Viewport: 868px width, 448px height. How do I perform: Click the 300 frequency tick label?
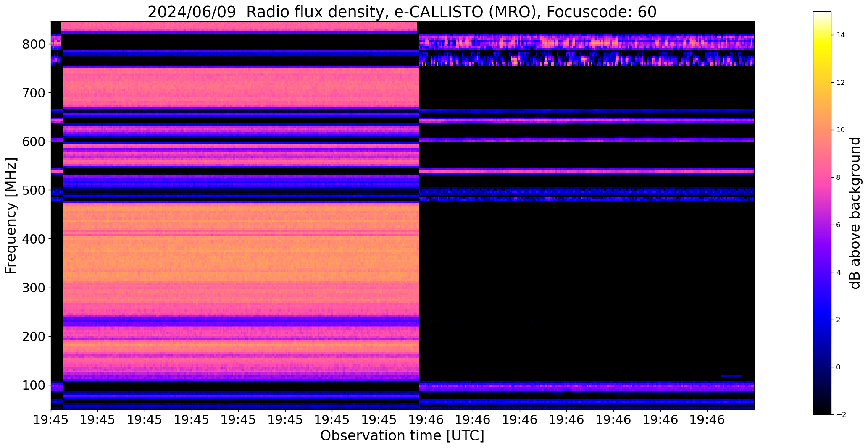coord(34,288)
